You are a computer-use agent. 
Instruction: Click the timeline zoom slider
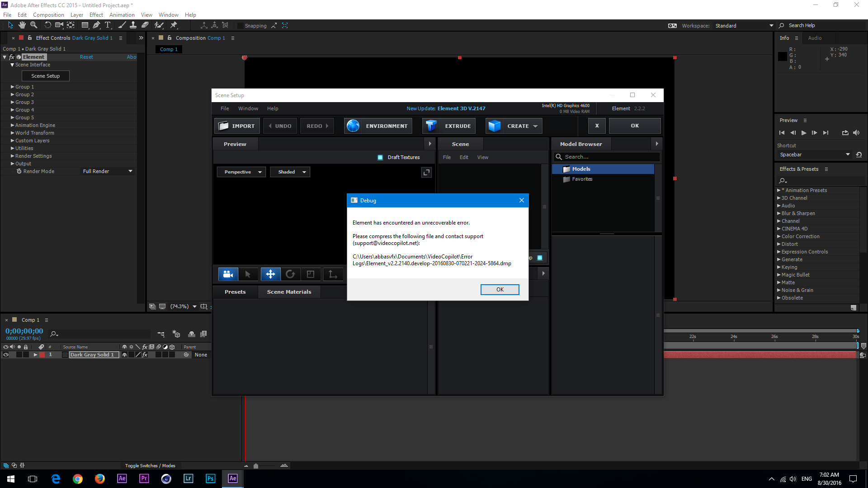click(256, 466)
